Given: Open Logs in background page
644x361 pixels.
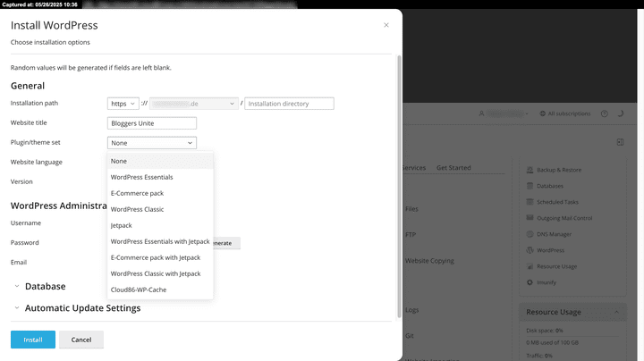Looking at the screenshot, I should click(412, 310).
